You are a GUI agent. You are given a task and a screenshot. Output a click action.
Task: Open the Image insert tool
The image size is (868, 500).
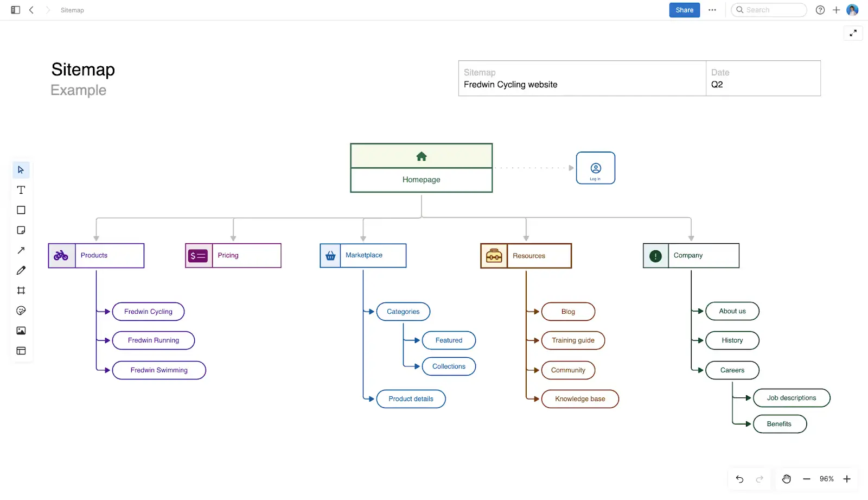point(21,331)
